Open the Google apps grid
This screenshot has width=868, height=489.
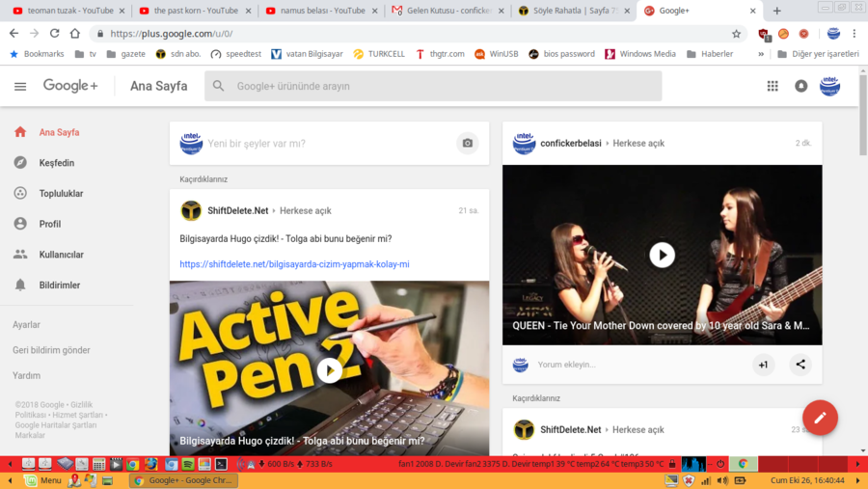pyautogui.click(x=773, y=86)
